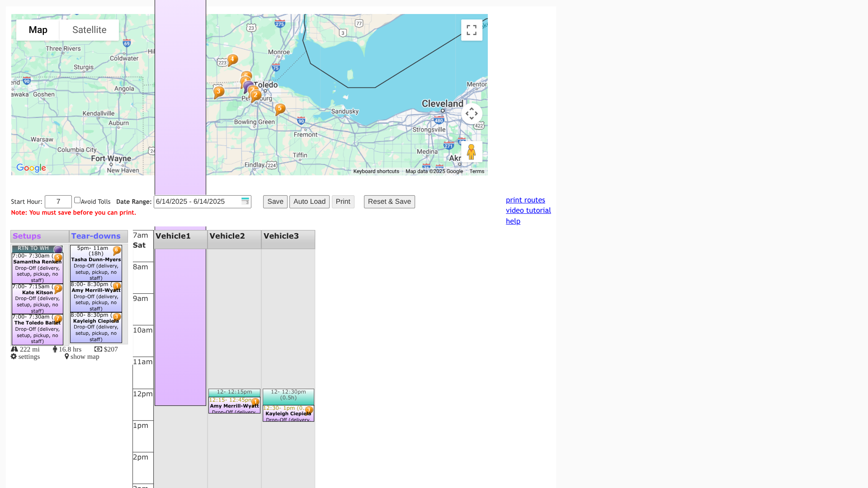Click the Street View pegman icon

point(471,152)
